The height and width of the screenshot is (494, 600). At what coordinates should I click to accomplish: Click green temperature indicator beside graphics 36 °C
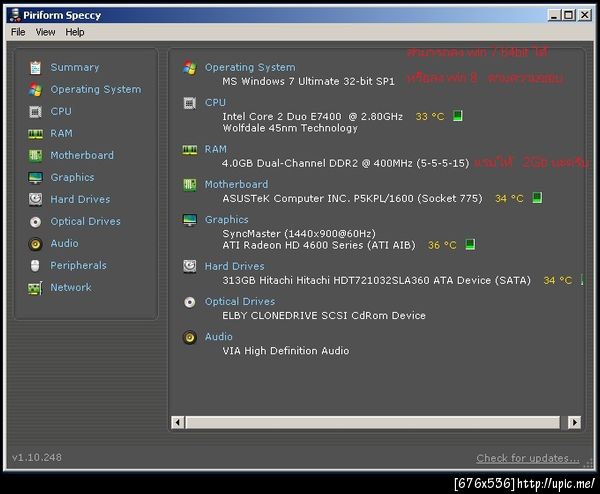coord(470,244)
